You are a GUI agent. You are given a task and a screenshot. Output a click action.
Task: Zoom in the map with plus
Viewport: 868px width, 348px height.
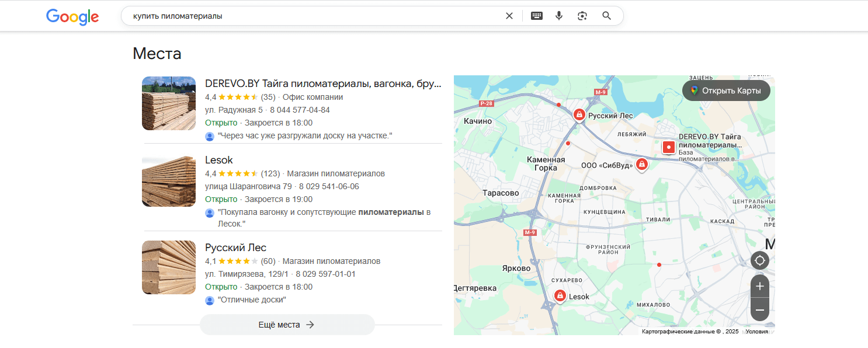[759, 286]
